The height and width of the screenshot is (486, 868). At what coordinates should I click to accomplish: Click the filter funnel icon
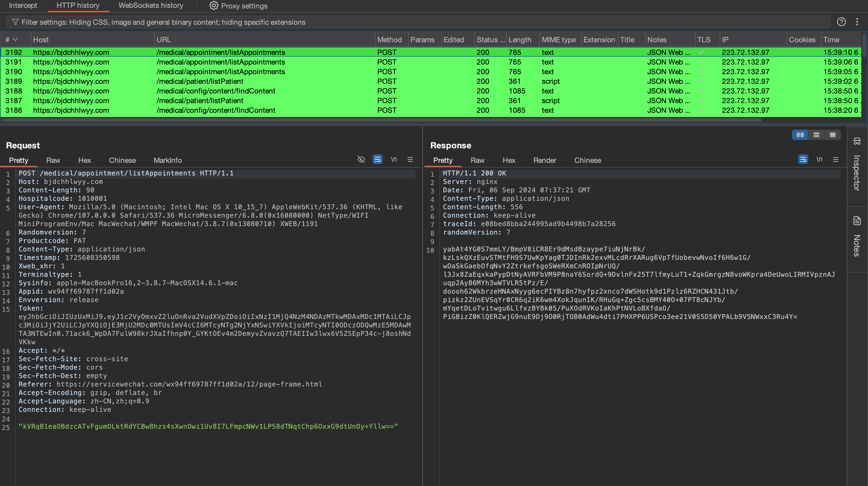tap(15, 22)
